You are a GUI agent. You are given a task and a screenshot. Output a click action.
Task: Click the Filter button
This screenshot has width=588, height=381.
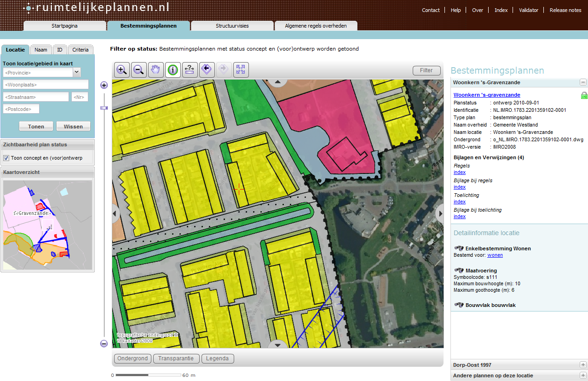click(x=427, y=70)
